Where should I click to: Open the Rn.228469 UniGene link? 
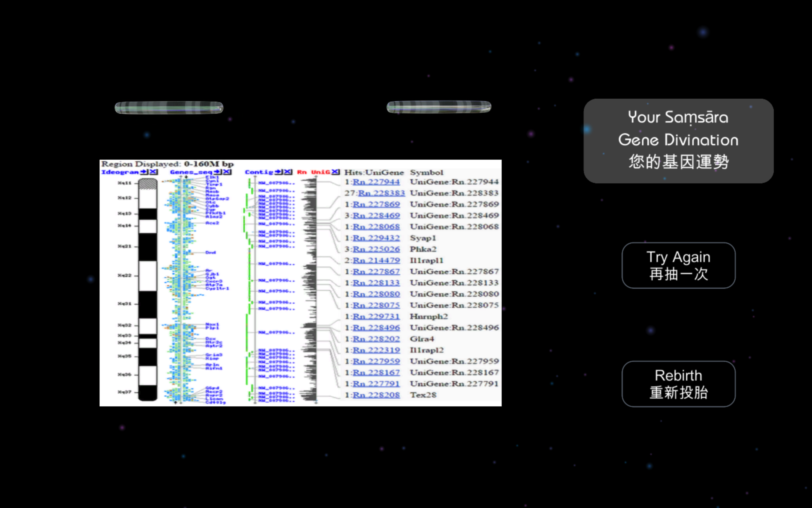pos(376,216)
